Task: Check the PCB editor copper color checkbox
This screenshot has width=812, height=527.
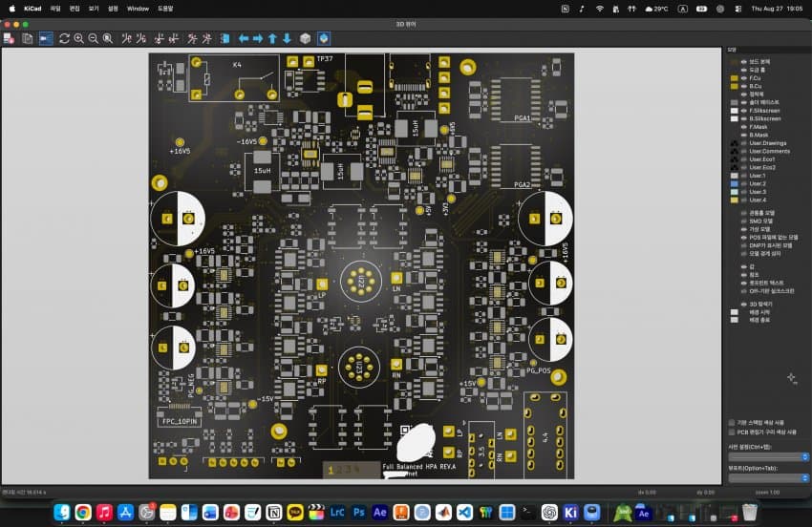Action: click(x=732, y=432)
